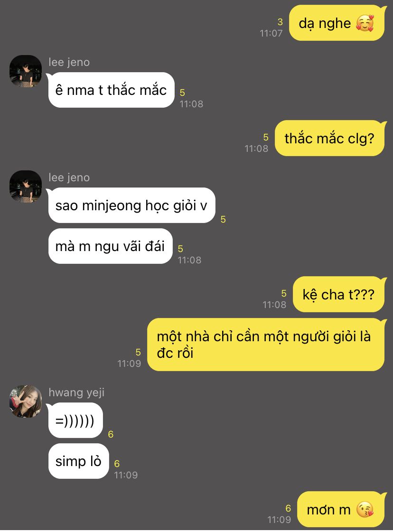Select the 'sao minjeong học giỏi v' message
This screenshot has height=532, width=393.
pos(131,205)
